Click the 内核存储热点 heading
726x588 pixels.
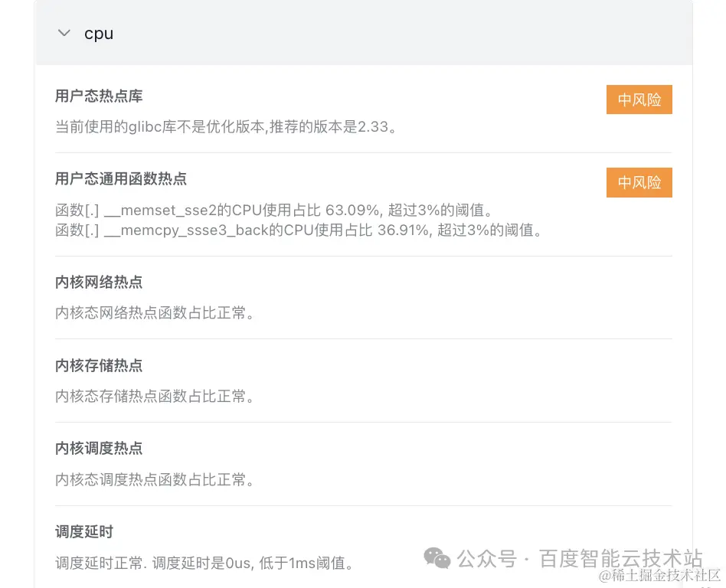(98, 365)
